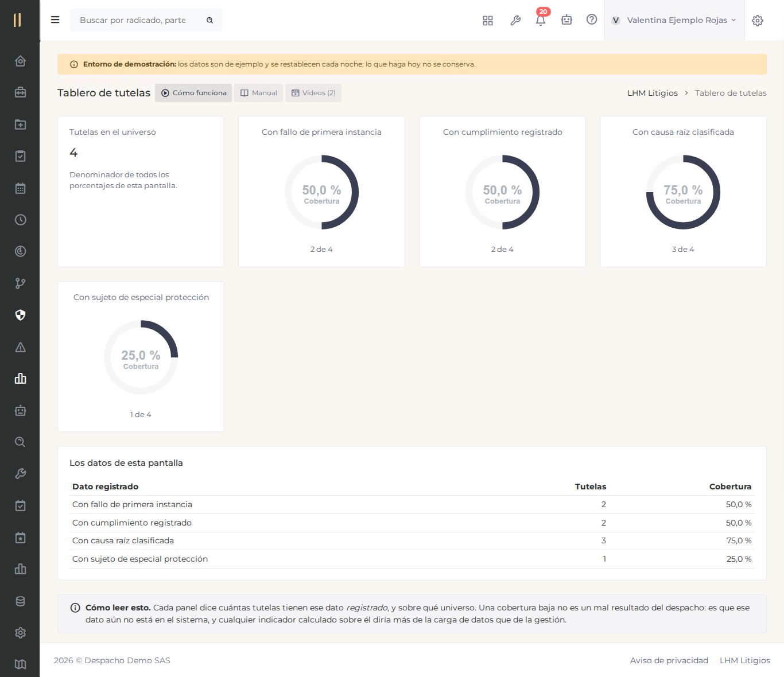Open the robot assistant icon in the top bar
784x677 pixels.
(566, 20)
